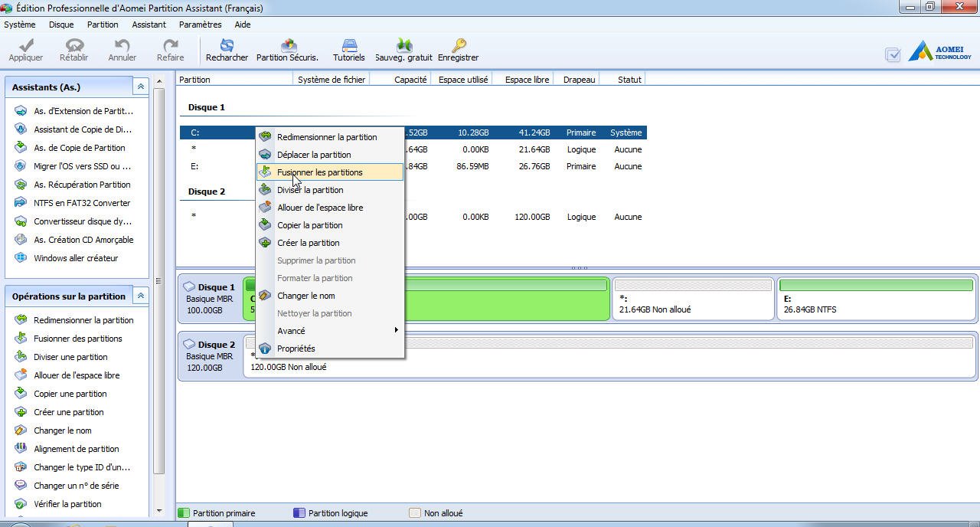
Task: Click sidebar Fusionner des partitions icon
Action: tap(21, 339)
